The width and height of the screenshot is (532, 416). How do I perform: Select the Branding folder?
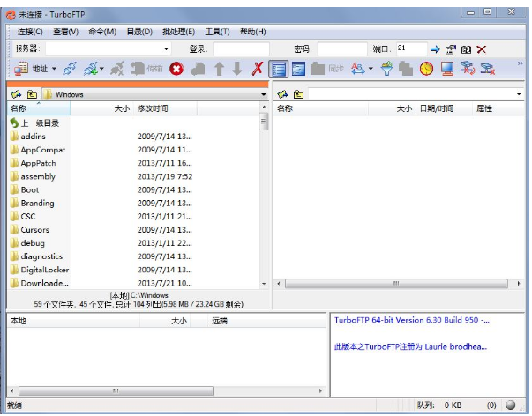tap(33, 203)
